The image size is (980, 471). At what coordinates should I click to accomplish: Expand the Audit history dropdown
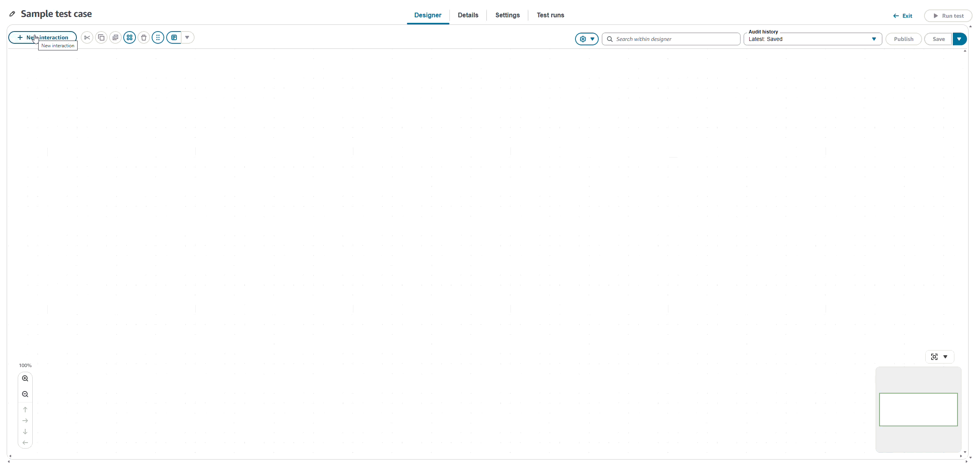coord(874,39)
